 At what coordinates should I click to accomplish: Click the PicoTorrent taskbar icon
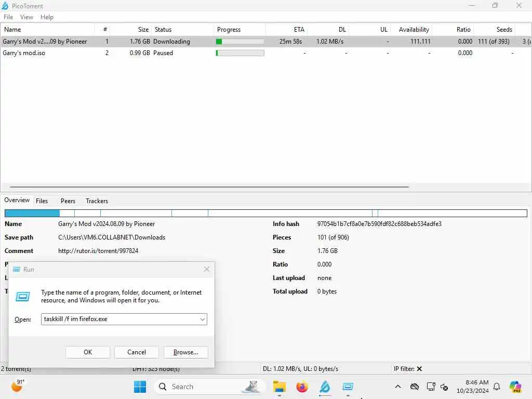click(325, 387)
